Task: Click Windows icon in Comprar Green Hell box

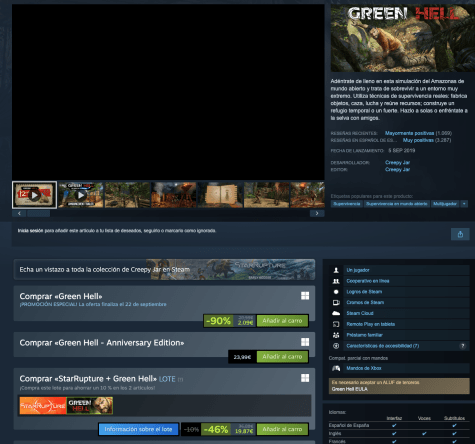Action: [305, 296]
